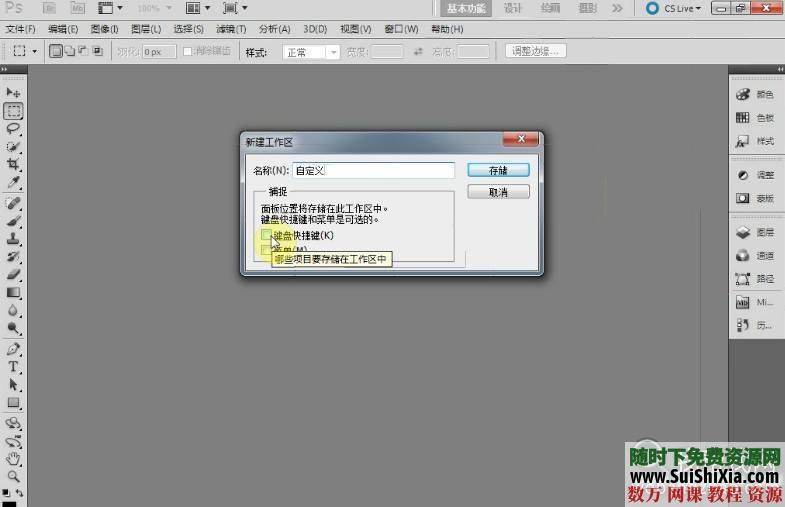Choose new selection mode in options bar

56,51
